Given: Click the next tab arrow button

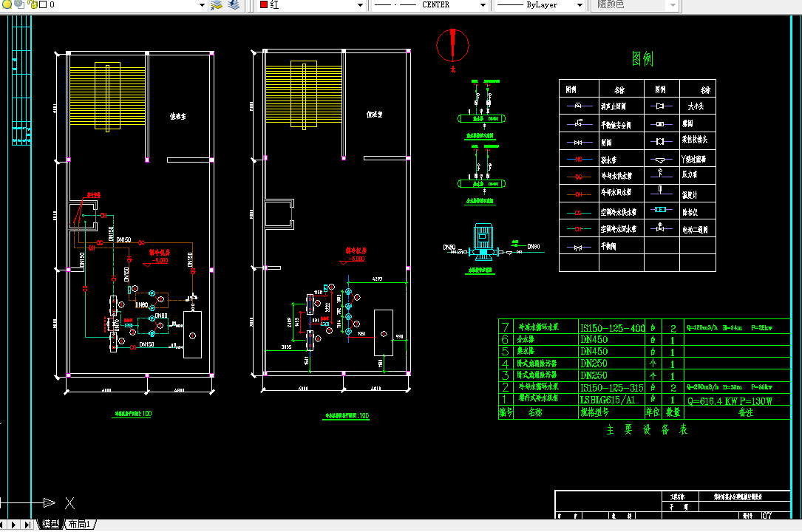Looking at the screenshot, I should pos(14,525).
